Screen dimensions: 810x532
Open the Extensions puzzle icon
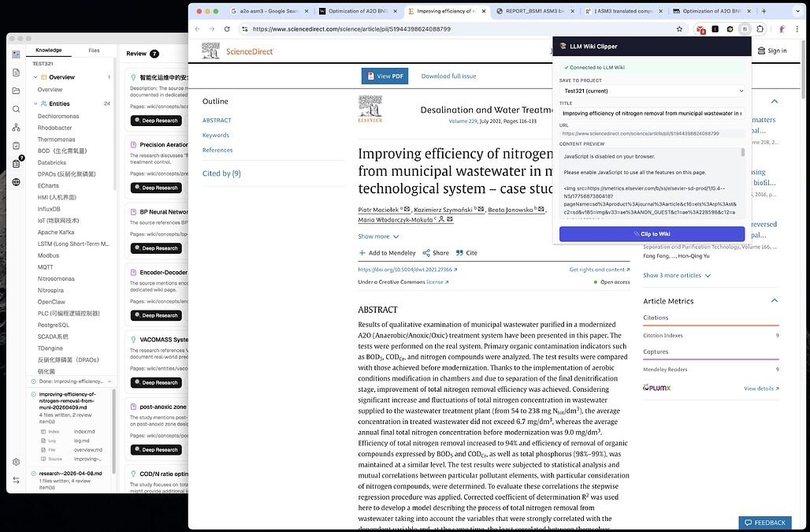coord(760,29)
